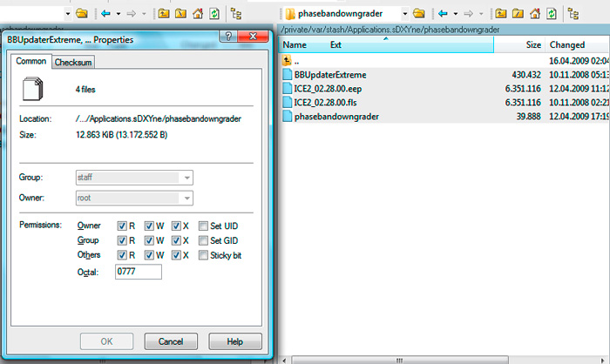Toggle Owner read permission
The image size is (610, 364).
tap(122, 226)
